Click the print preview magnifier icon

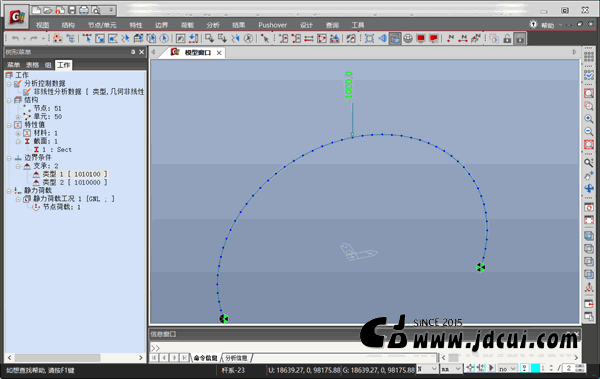[96, 10]
